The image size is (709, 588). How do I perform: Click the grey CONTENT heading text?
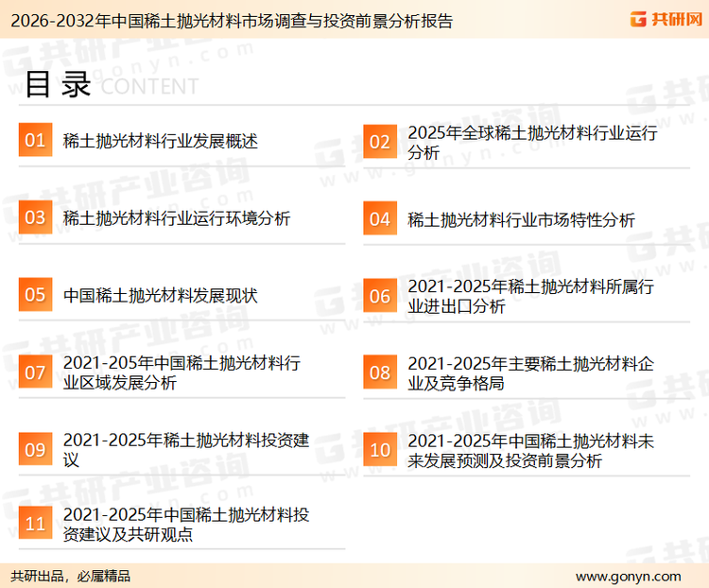(x=149, y=86)
